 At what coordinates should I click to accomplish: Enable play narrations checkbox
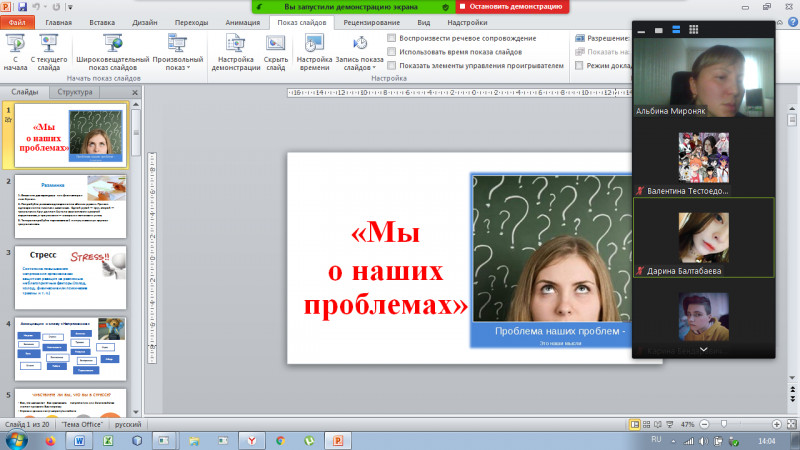click(392, 38)
